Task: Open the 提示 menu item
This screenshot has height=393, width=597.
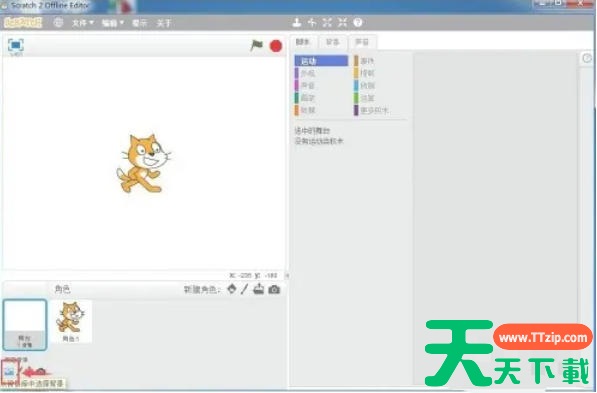Action: click(x=139, y=23)
